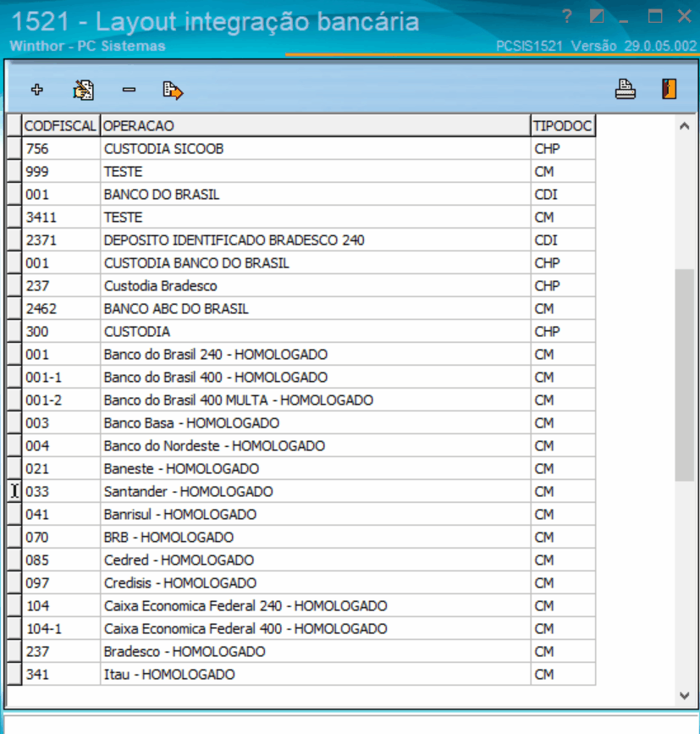The width and height of the screenshot is (700, 734).
Task: Click the vertical scrollbar thumb
Action: point(685,374)
